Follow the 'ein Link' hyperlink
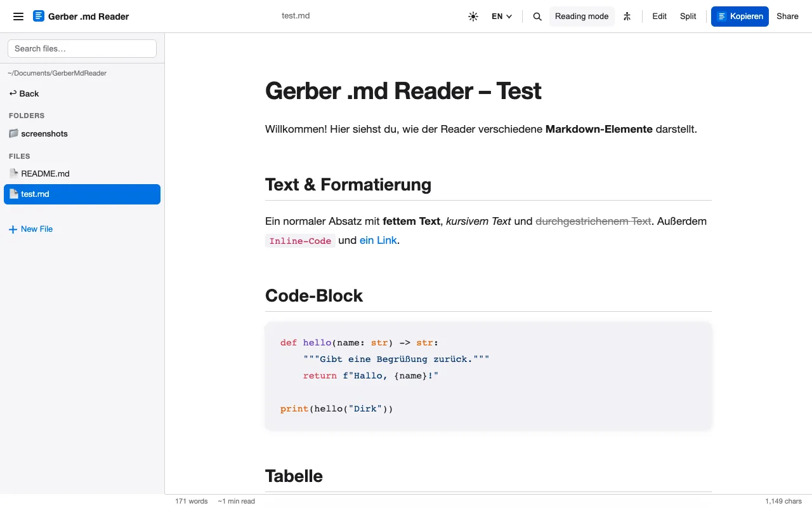 (x=378, y=240)
